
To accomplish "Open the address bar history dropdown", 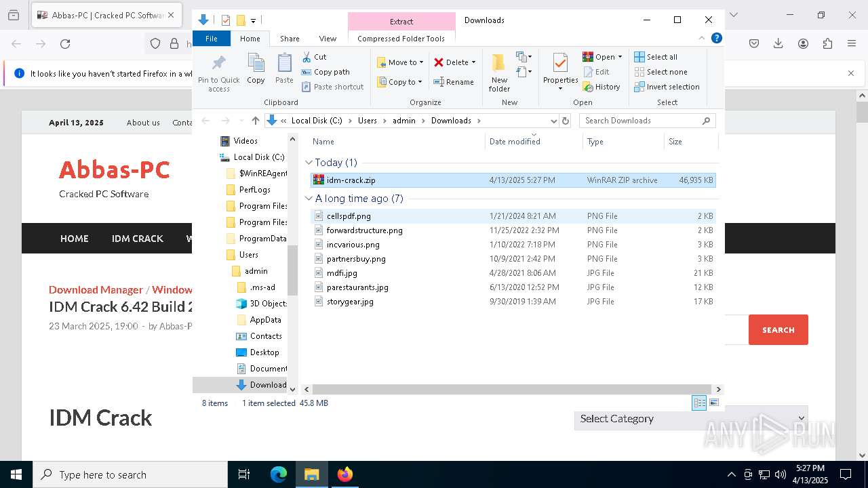I will [554, 121].
